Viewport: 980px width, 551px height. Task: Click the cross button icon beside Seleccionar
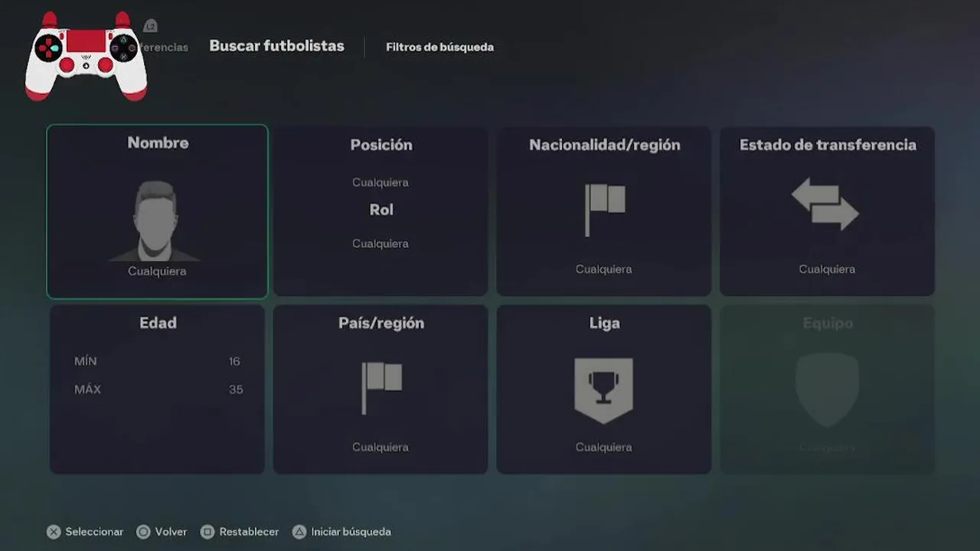(54, 532)
